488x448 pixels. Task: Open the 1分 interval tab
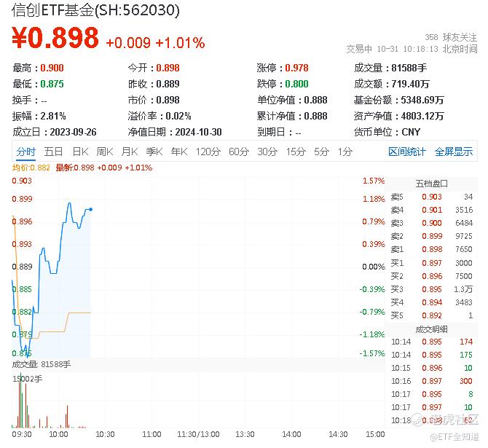pyautogui.click(x=345, y=152)
